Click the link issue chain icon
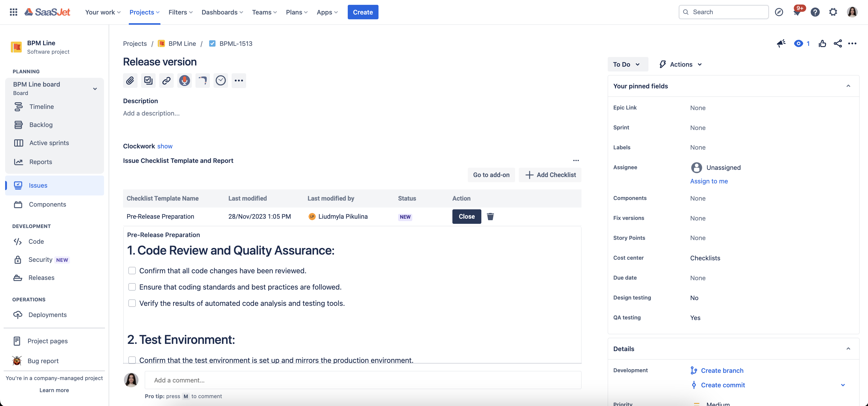 coord(166,81)
